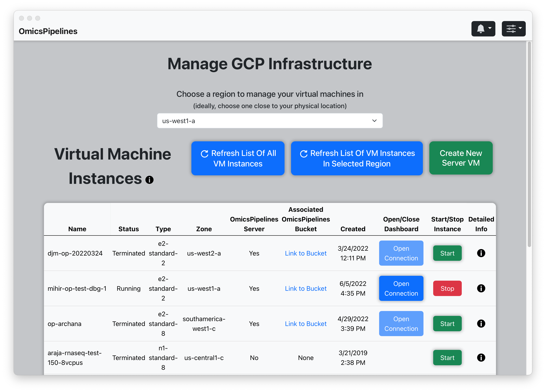Open connection for djm-op-20220324
Screen dimensions: 546x392
pos(401,253)
